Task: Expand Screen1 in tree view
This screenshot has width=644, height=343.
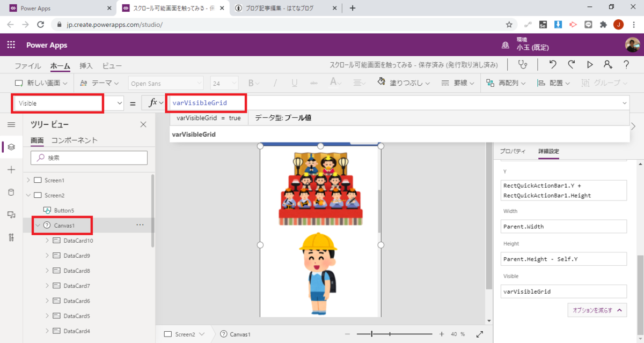Action: (x=28, y=180)
